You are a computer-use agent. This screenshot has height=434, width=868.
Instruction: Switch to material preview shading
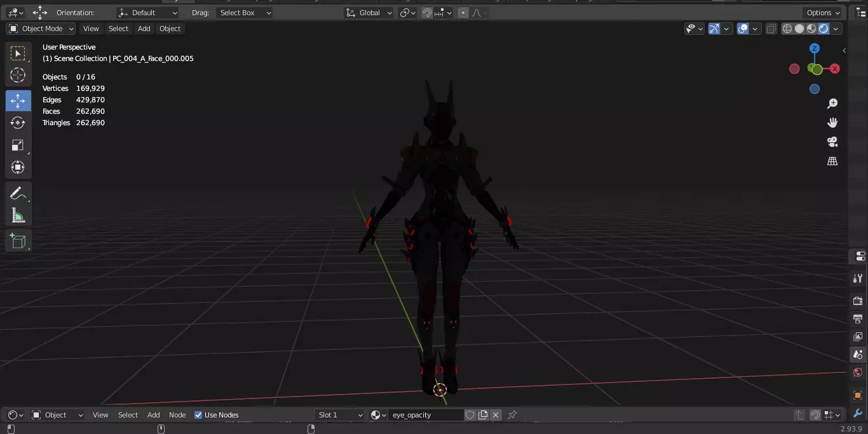pos(811,29)
